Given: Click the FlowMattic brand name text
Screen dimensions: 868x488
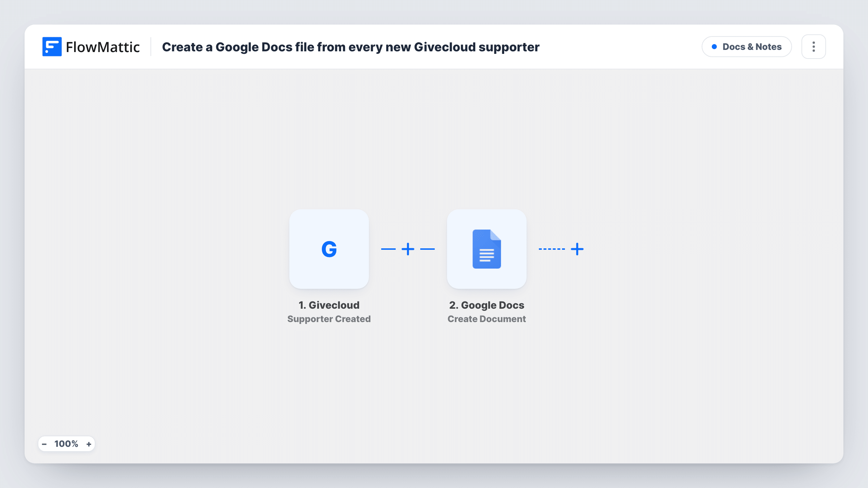Looking at the screenshot, I should pos(103,47).
